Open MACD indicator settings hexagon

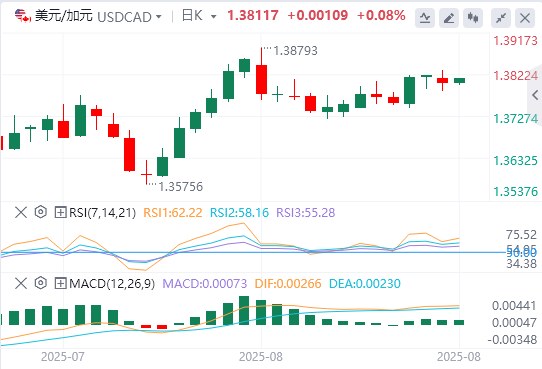click(x=41, y=283)
